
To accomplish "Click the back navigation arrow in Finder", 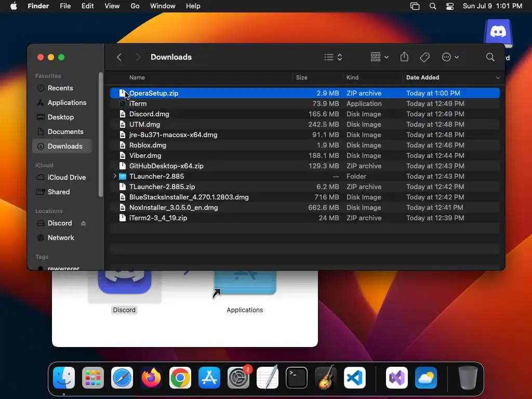I will click(x=119, y=57).
